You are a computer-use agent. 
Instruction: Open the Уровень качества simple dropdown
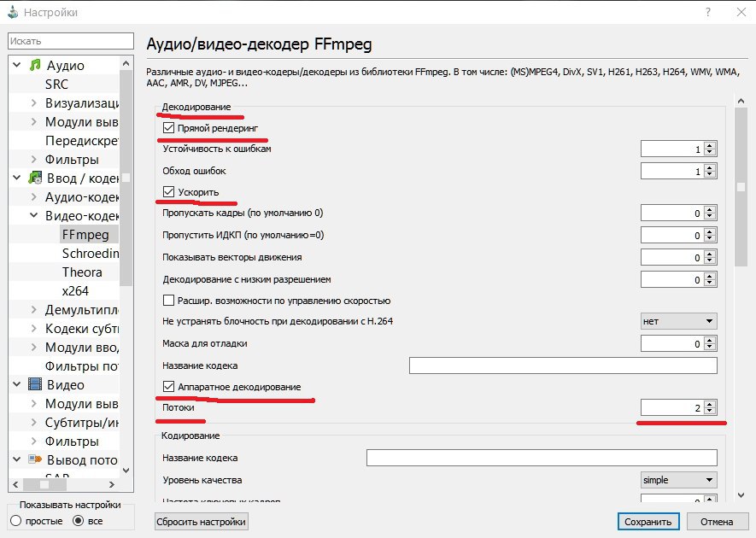pyautogui.click(x=678, y=480)
